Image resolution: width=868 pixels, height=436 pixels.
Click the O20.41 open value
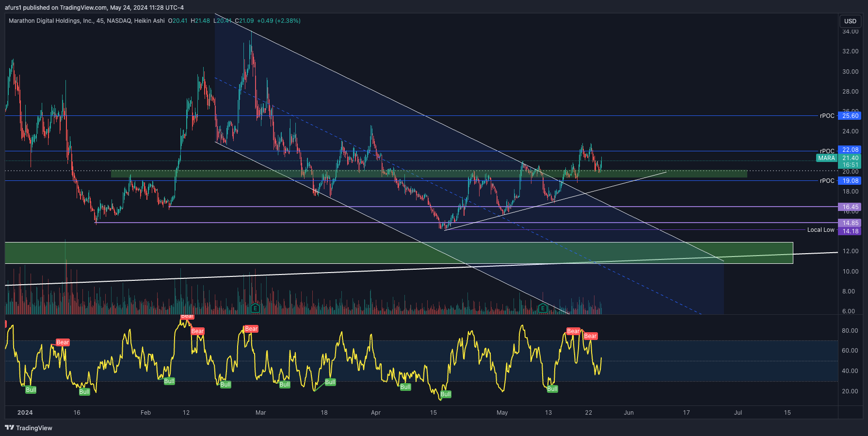coord(177,21)
